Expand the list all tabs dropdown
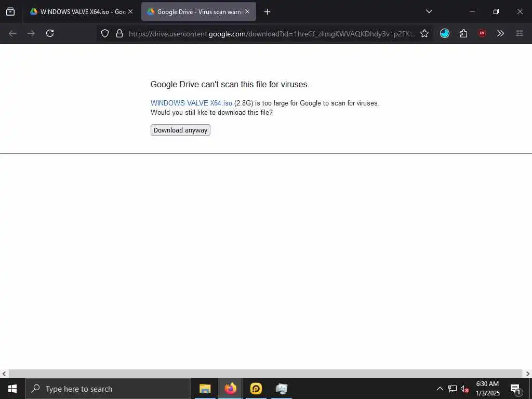This screenshot has height=399, width=532. (x=429, y=11)
